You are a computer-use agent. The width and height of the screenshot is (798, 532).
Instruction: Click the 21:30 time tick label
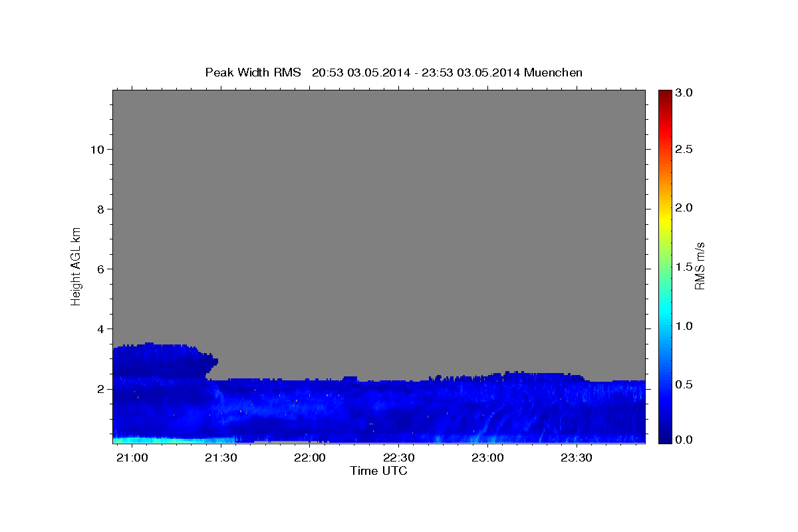click(x=221, y=458)
